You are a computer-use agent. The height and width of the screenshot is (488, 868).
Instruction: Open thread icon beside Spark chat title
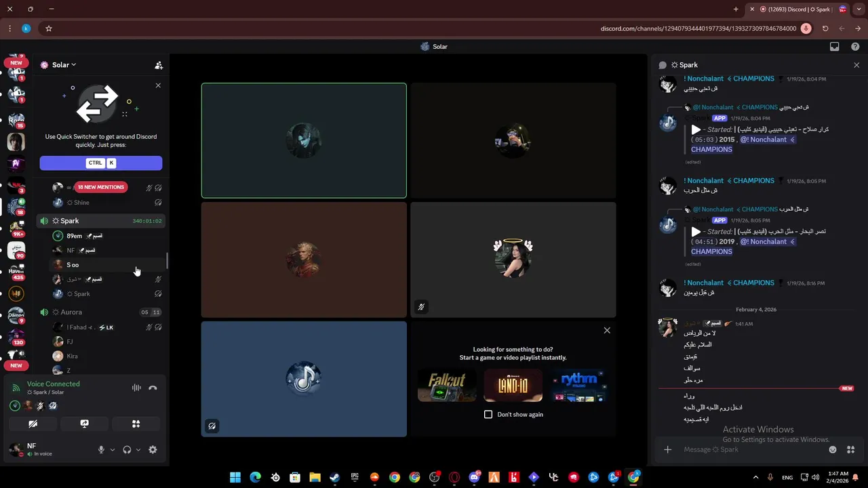pos(663,65)
